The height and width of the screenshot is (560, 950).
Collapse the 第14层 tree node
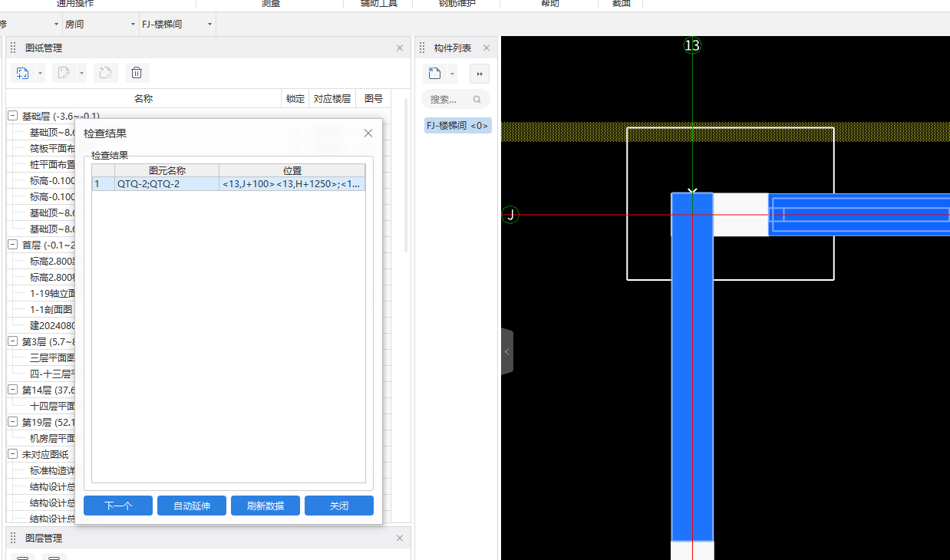point(13,390)
